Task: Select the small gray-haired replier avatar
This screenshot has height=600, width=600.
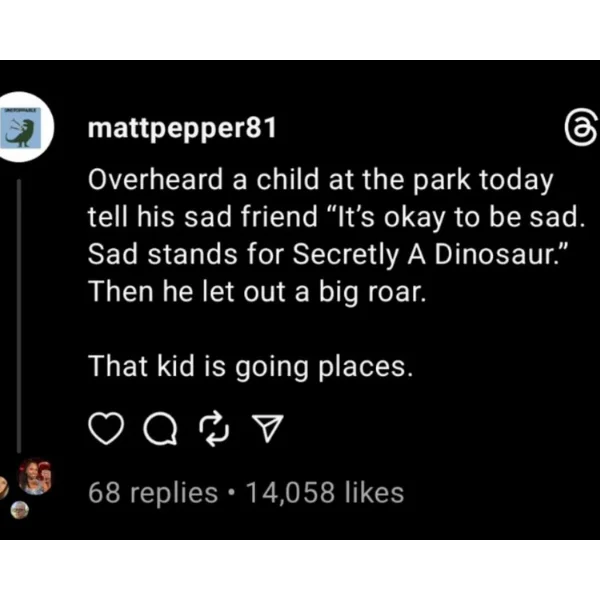Action: pos(20,510)
